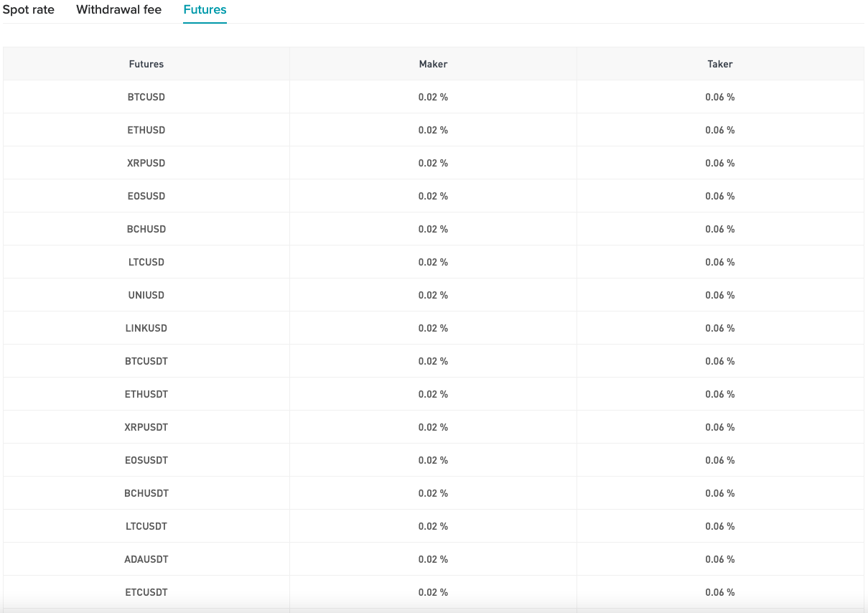Select the EOSUSDT futures row label

(146, 460)
